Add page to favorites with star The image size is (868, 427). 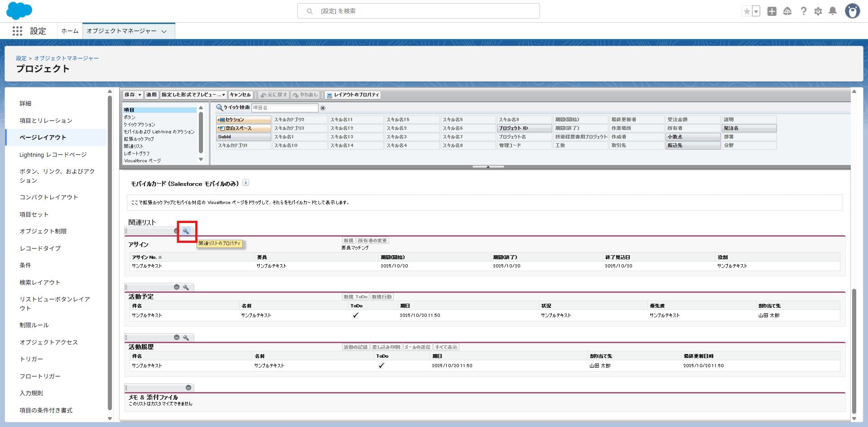747,11
